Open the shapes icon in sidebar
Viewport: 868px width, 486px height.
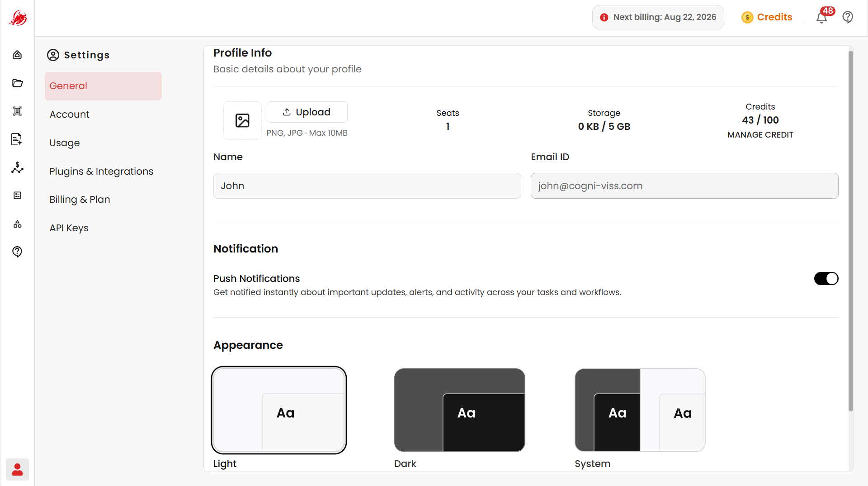(17, 224)
